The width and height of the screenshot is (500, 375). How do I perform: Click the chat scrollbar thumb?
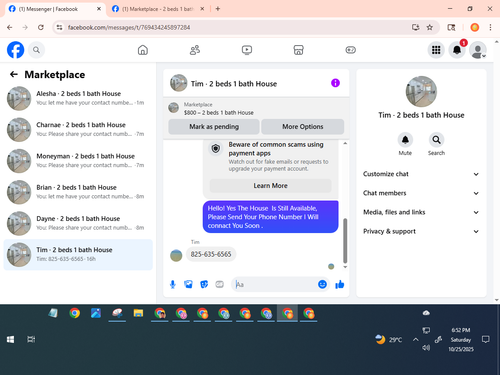(345, 241)
